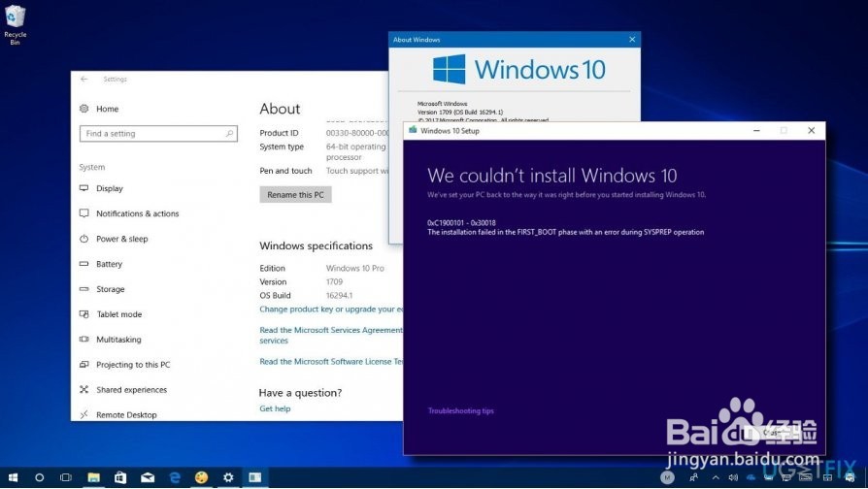Close the About Windows dialog
This screenshot has width=868, height=489.
[632, 39]
